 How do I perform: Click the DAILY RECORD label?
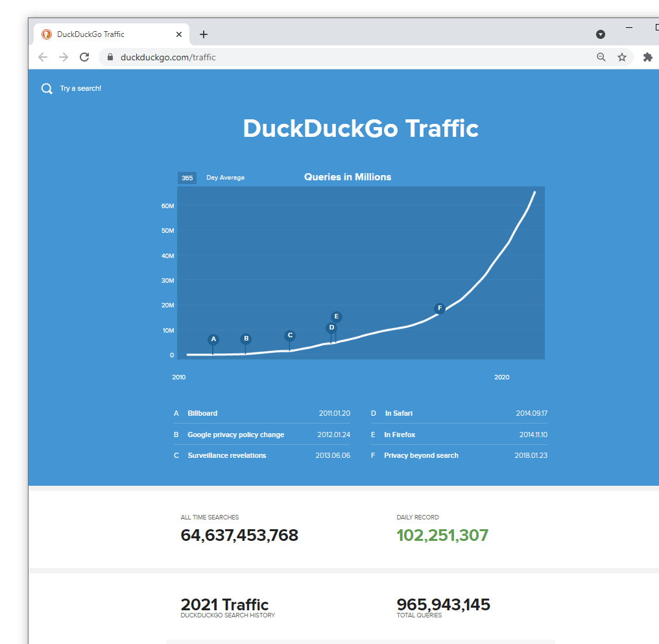click(418, 518)
